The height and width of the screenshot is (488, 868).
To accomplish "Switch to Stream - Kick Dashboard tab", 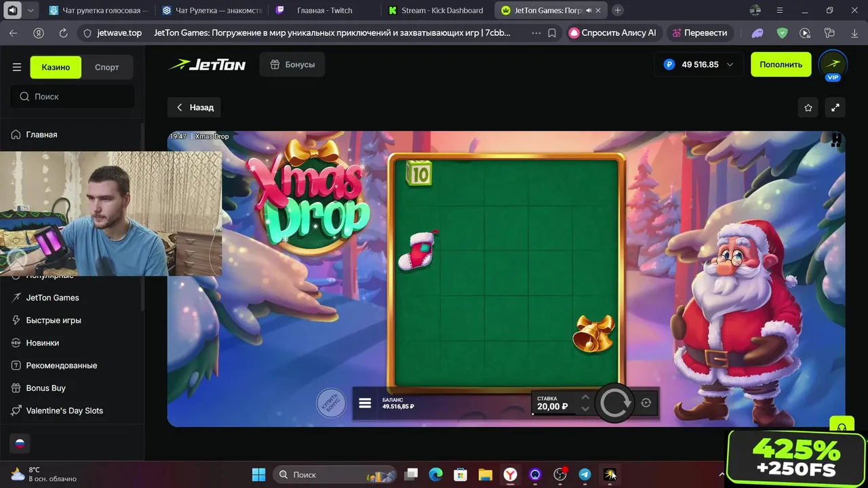I will (x=437, y=10).
